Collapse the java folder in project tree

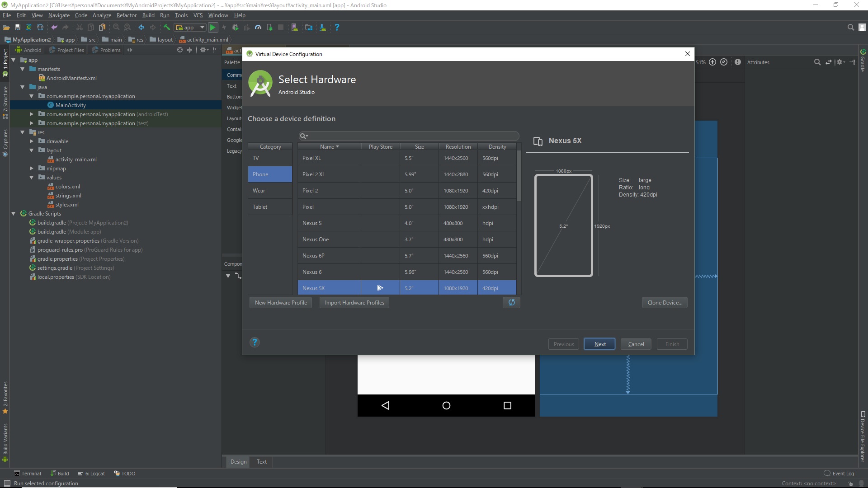[x=22, y=87]
